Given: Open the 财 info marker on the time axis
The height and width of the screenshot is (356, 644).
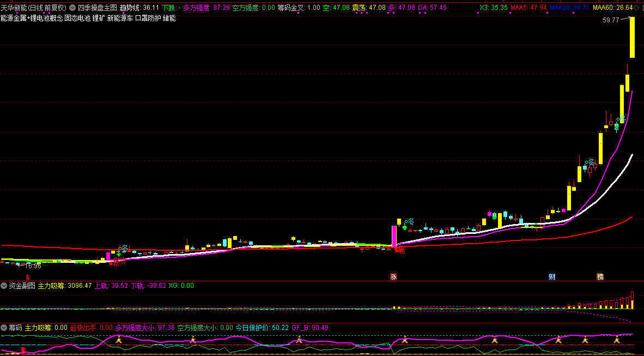Looking at the screenshot, I should tap(552, 277).
